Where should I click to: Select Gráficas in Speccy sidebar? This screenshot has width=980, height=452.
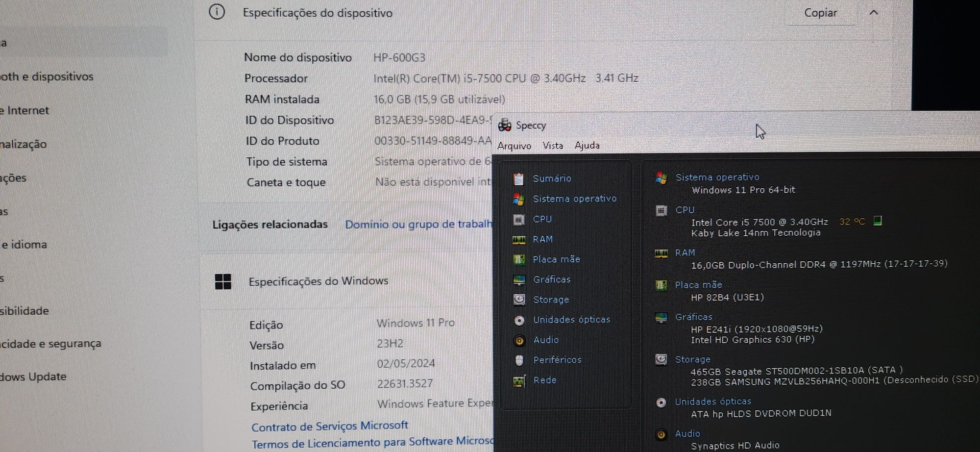pos(552,279)
